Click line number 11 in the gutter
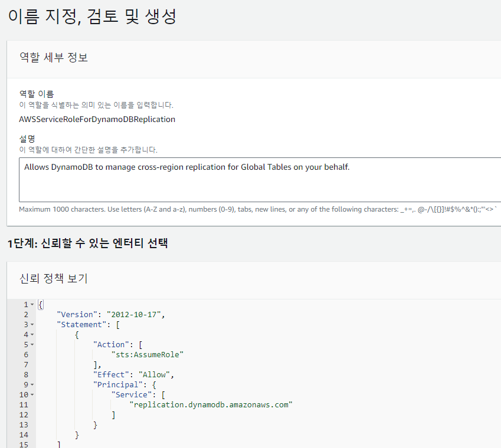 [x=24, y=405]
